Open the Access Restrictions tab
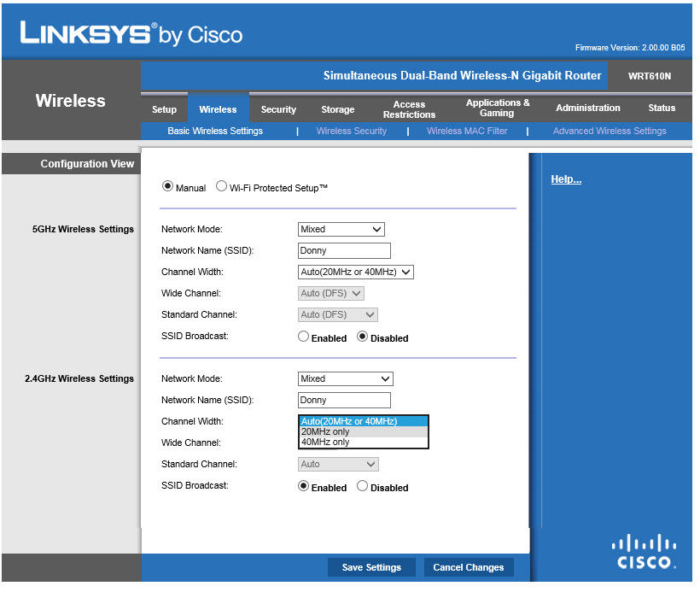700x592 pixels. click(x=409, y=109)
